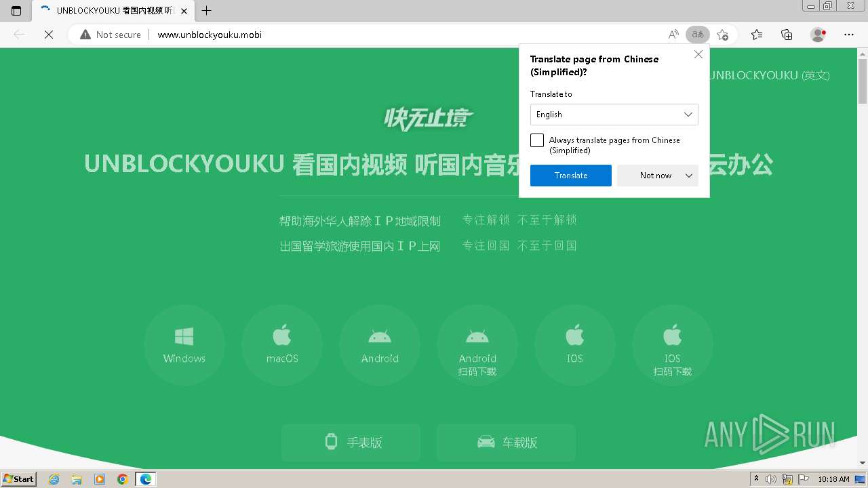The image size is (868, 488).
Task: Open Windows Media Player from taskbar
Action: pos(100,479)
